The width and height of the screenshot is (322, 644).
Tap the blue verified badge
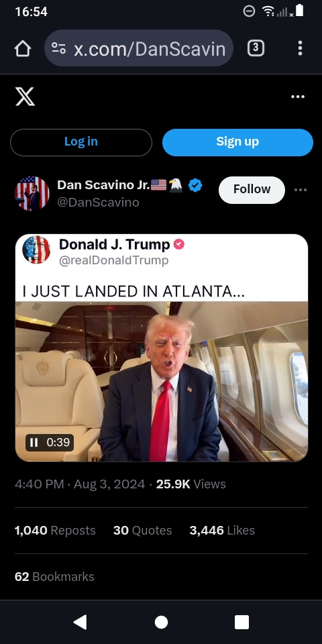[195, 186]
